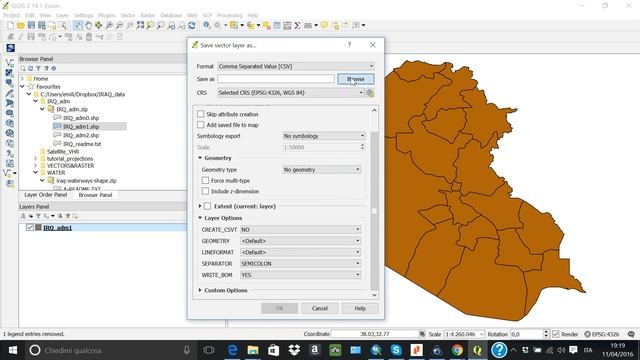Toggle the Render checkbox in status bar

pos(556,334)
